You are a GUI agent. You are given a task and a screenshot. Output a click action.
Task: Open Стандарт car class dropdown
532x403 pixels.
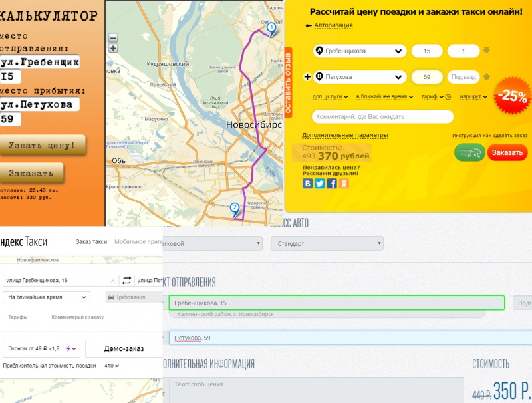[327, 243]
